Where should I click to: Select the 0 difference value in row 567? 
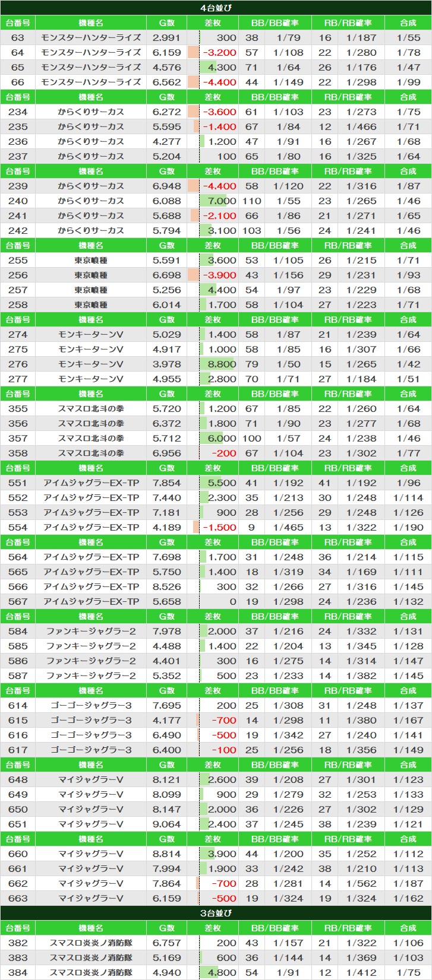pos(233,601)
